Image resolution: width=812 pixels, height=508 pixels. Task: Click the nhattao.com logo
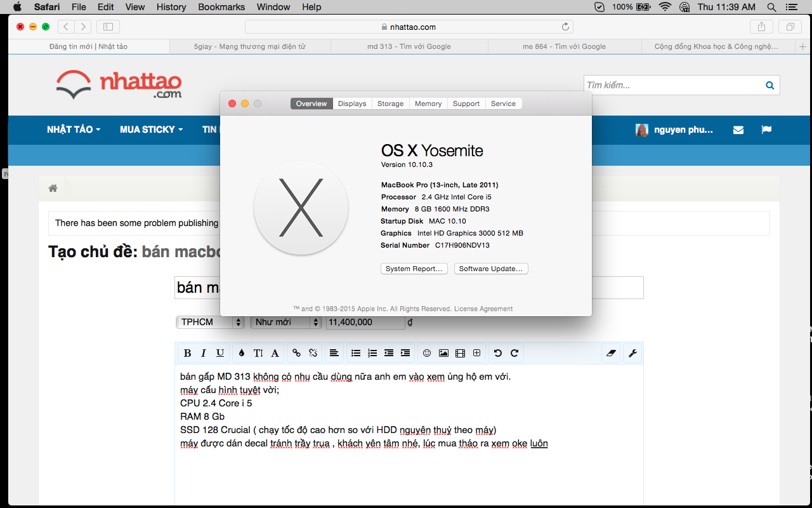tap(119, 86)
